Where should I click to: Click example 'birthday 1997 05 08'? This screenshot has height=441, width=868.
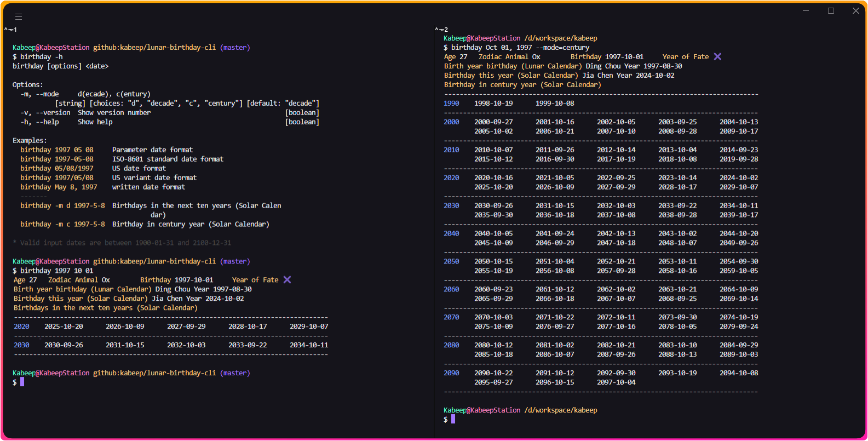tap(57, 150)
